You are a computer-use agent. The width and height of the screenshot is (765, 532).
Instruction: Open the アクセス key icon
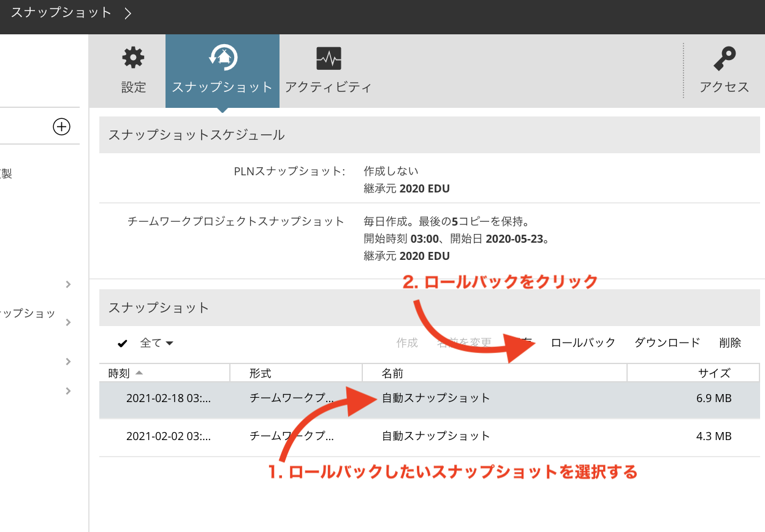point(725,59)
